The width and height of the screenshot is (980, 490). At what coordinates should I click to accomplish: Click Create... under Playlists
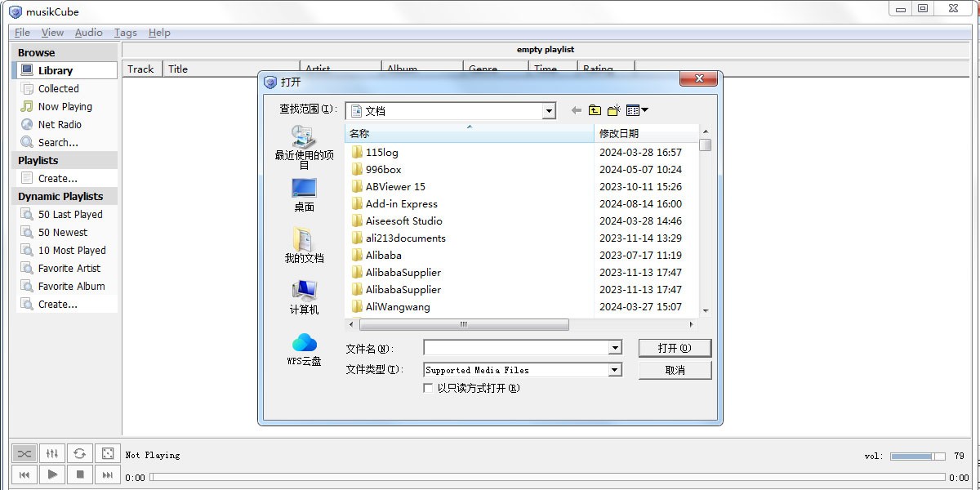click(x=66, y=179)
